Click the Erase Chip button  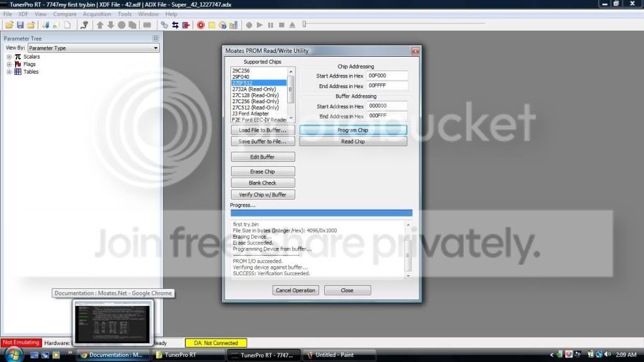click(263, 172)
